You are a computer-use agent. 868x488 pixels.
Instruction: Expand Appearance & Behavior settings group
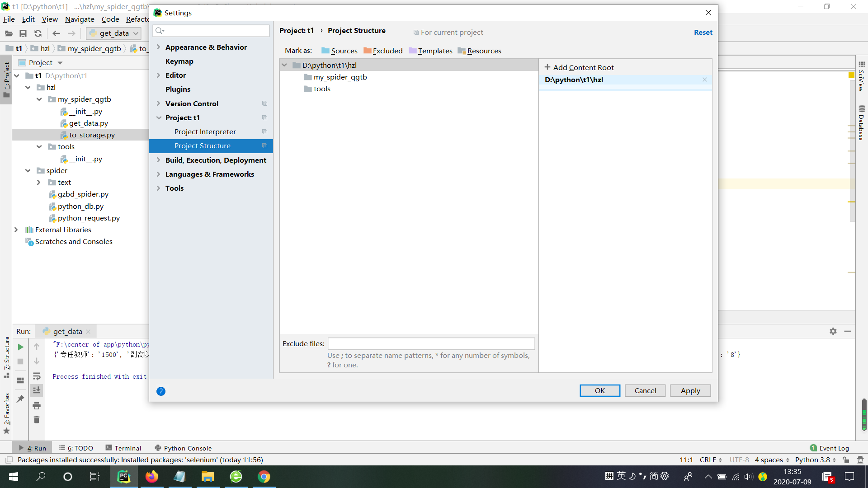(x=159, y=47)
